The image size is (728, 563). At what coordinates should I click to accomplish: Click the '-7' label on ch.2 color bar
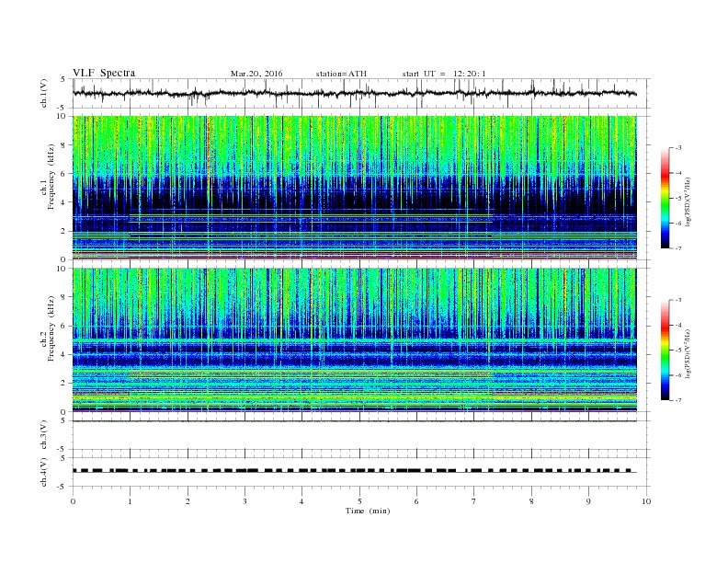(678, 400)
